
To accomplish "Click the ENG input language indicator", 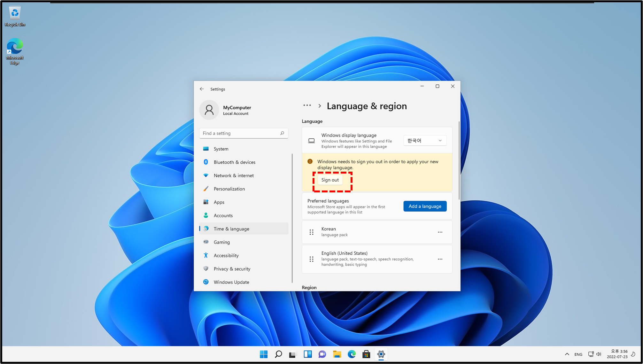I will coord(578,354).
